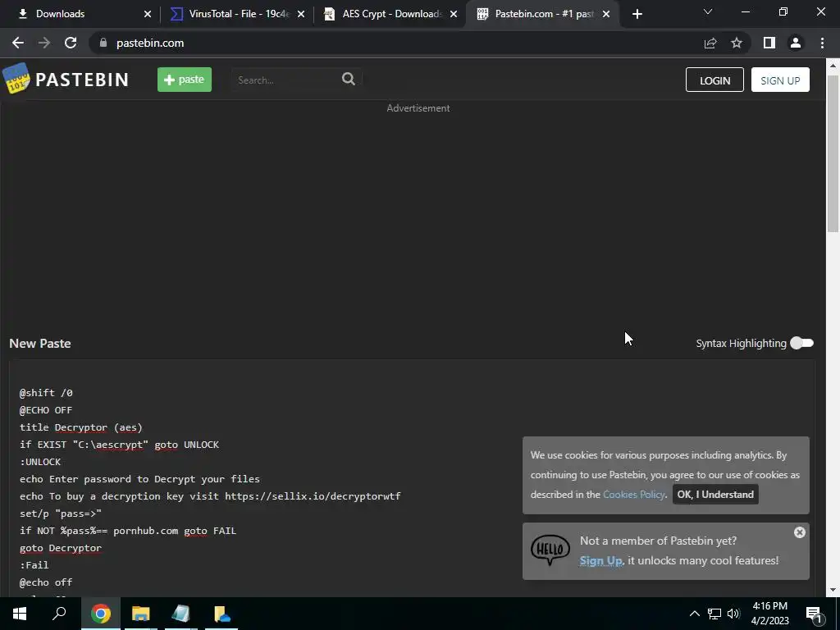840x630 pixels.
Task: Click the scrollbar down arrow
Action: (x=833, y=590)
